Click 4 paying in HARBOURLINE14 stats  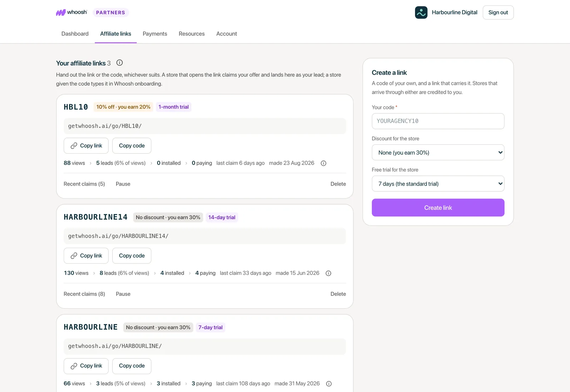coord(205,273)
